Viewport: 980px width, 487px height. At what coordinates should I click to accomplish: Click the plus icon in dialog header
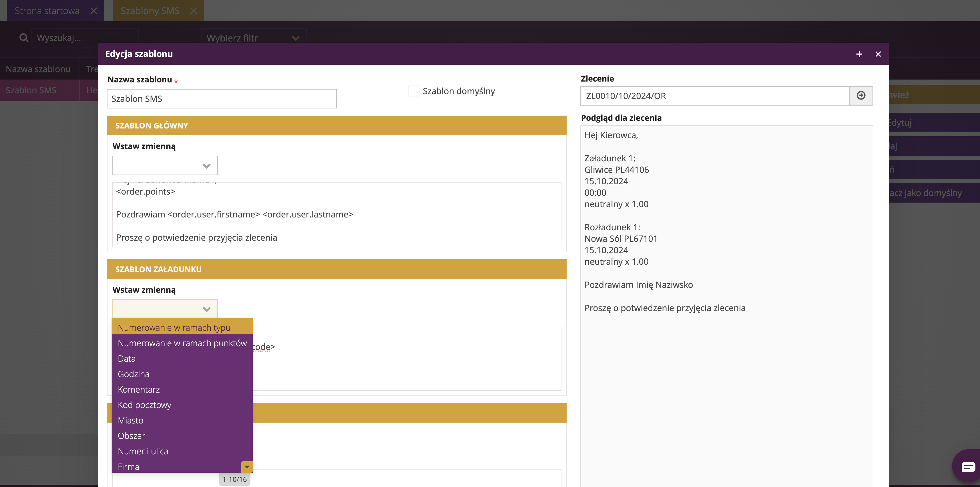click(859, 54)
